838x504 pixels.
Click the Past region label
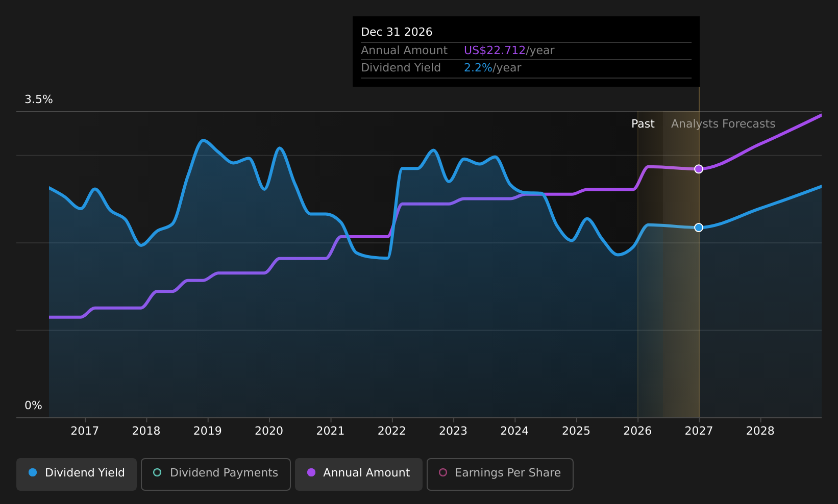pos(643,124)
